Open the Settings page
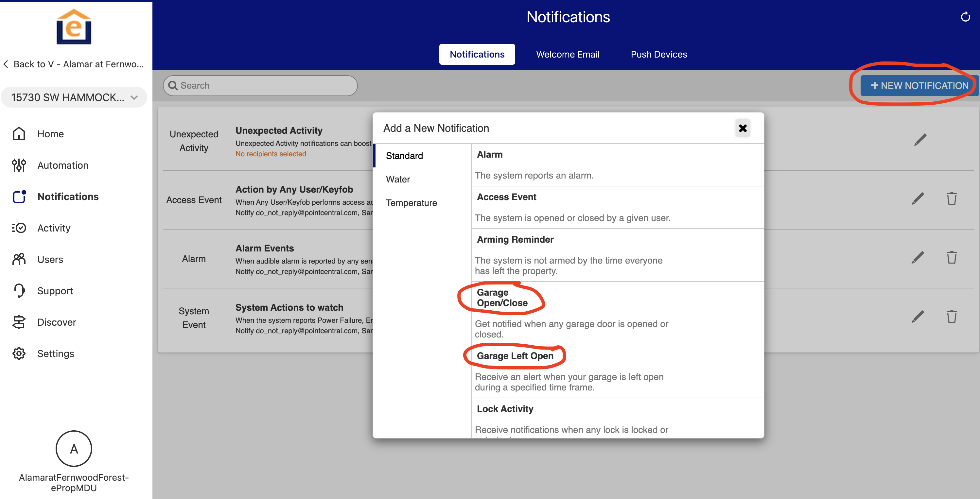The width and height of the screenshot is (980, 499). click(x=56, y=354)
